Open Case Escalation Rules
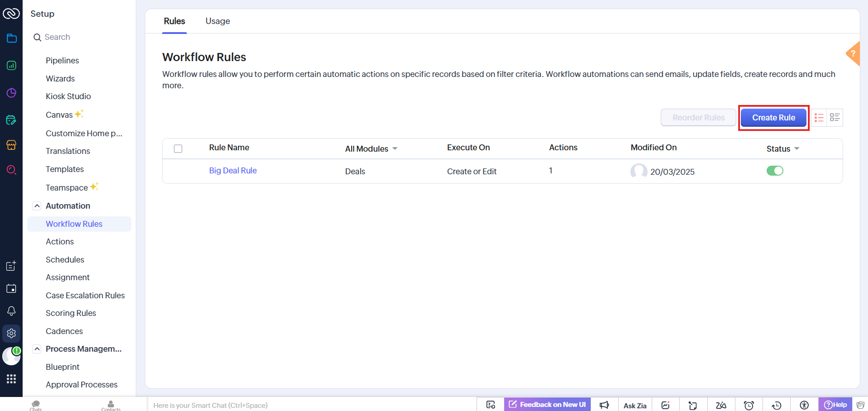The image size is (868, 411). [x=85, y=296]
